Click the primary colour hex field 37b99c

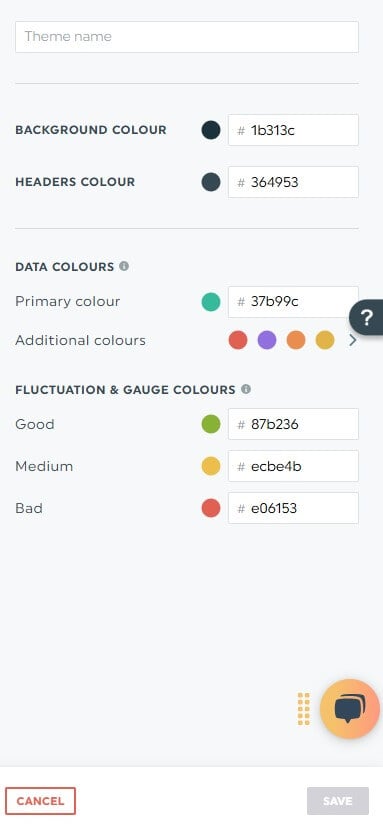[x=293, y=302]
